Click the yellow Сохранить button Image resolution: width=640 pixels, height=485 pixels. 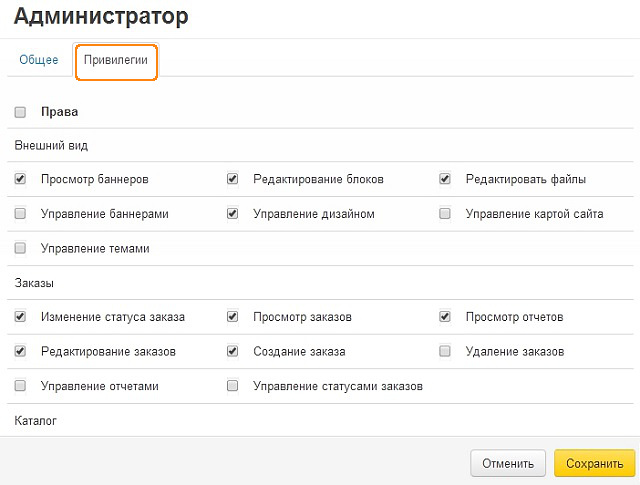point(595,463)
